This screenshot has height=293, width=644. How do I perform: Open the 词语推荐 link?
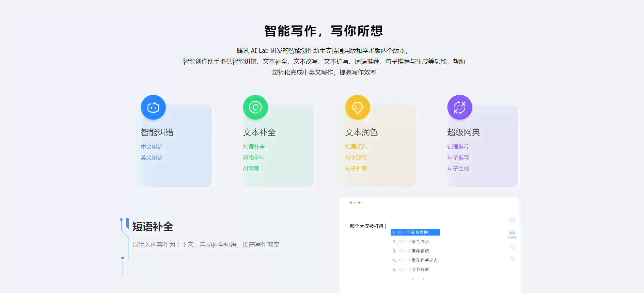(458, 147)
